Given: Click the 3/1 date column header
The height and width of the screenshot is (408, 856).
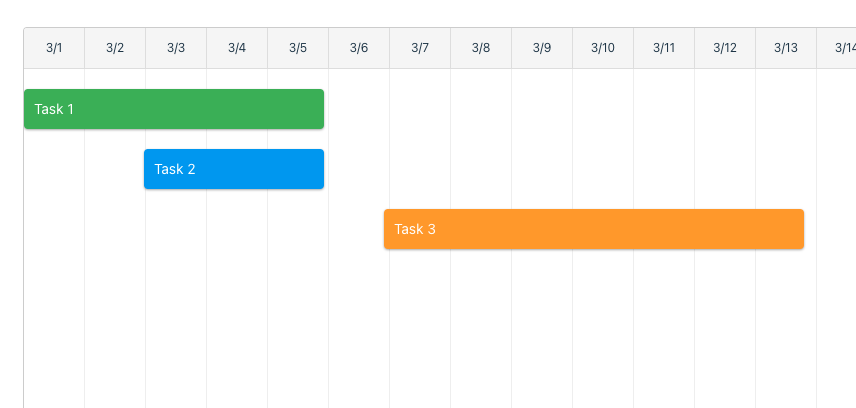Looking at the screenshot, I should [x=54, y=48].
